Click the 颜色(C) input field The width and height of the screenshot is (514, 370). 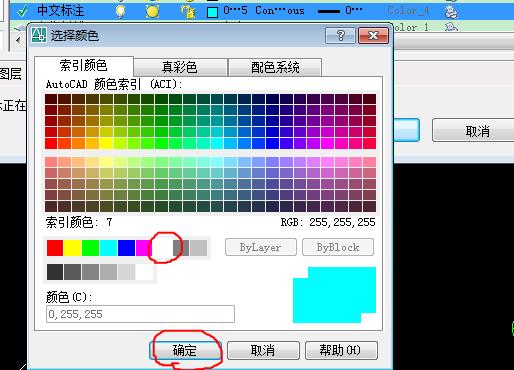(x=140, y=314)
